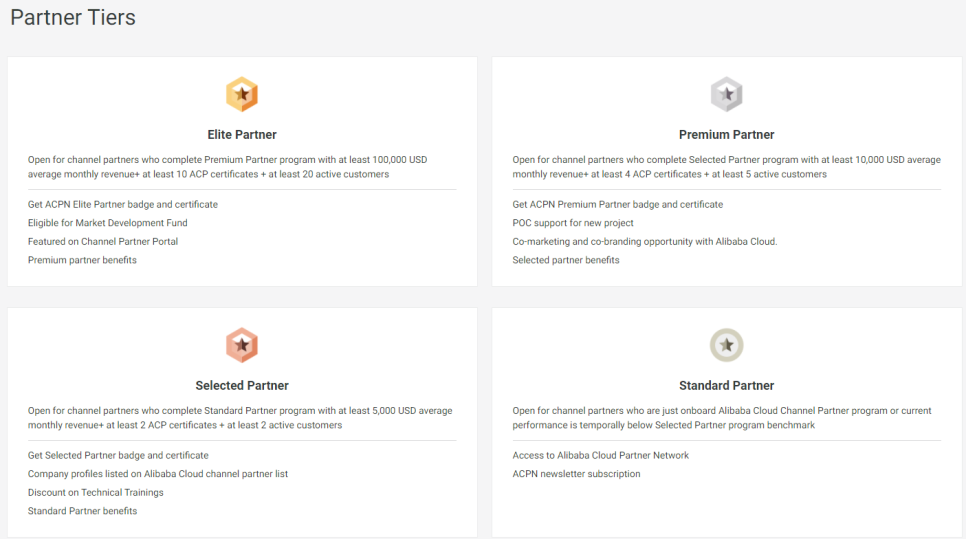Image resolution: width=966 pixels, height=539 pixels.
Task: Click 'Discount on Technical Trainings' item
Action: coord(96,493)
